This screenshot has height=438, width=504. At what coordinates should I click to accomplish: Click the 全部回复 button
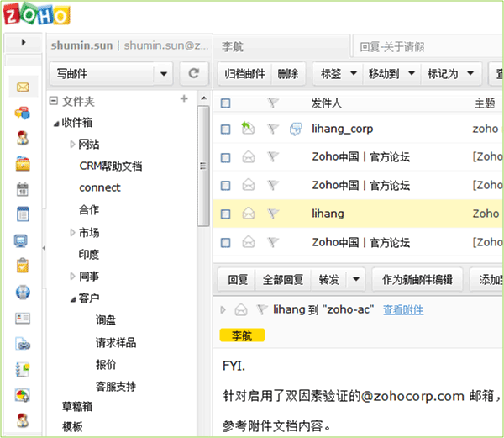(283, 279)
